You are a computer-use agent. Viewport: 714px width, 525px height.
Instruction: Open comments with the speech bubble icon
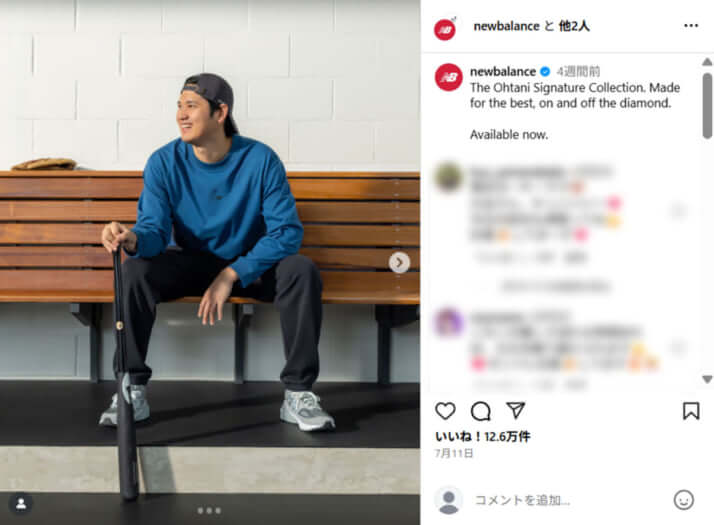pyautogui.click(x=480, y=411)
